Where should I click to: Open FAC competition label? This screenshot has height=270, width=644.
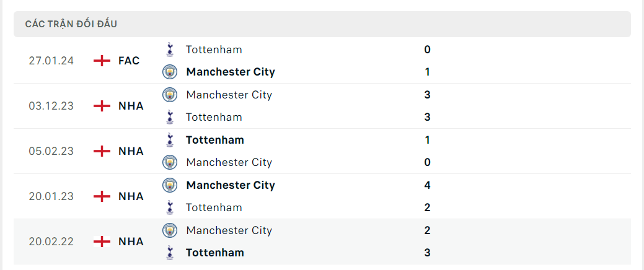click(129, 61)
